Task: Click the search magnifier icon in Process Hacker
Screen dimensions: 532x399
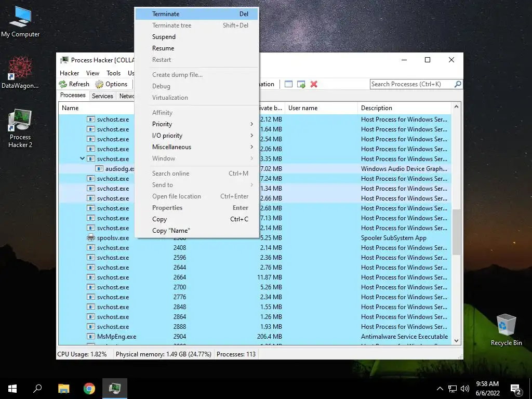Action: pyautogui.click(x=458, y=84)
